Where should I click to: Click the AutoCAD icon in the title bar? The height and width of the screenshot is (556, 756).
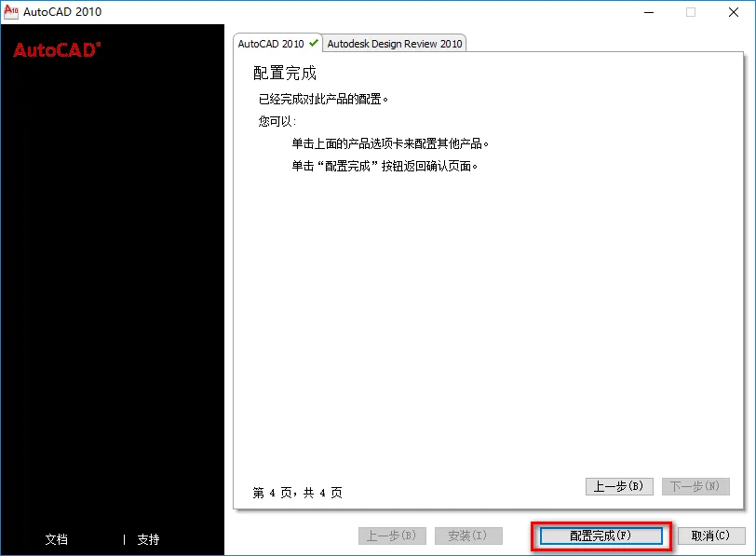pyautogui.click(x=10, y=11)
